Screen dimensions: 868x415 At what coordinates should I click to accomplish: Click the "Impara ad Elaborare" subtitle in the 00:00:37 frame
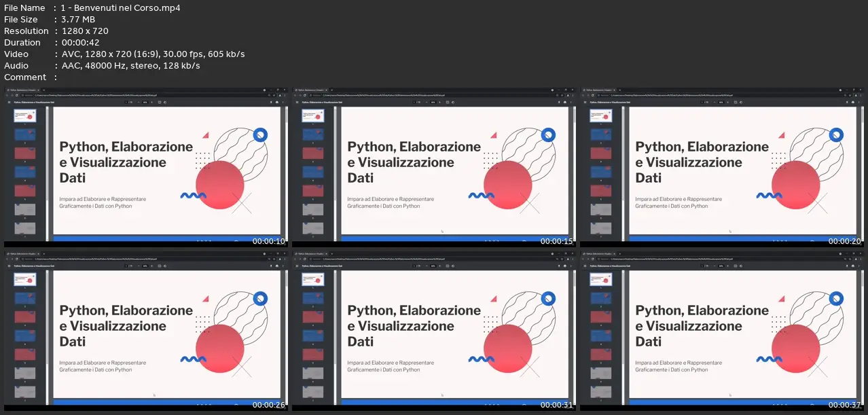pyautogui.click(x=679, y=366)
